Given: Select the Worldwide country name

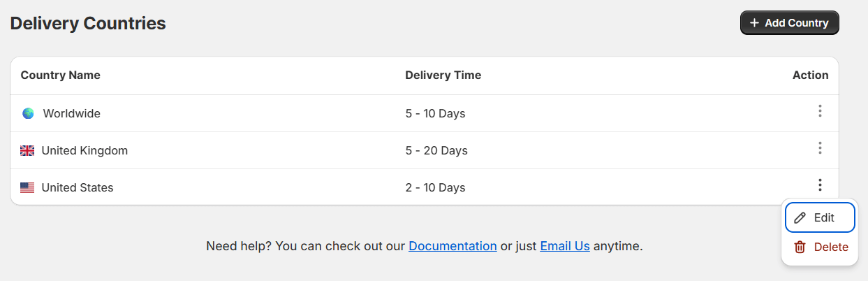Looking at the screenshot, I should click(x=72, y=113).
